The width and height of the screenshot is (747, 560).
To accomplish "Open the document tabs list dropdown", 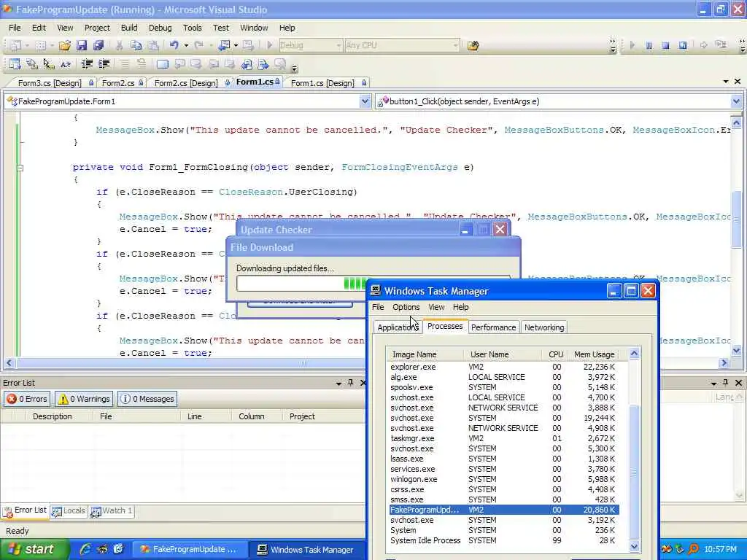I will coord(726,82).
